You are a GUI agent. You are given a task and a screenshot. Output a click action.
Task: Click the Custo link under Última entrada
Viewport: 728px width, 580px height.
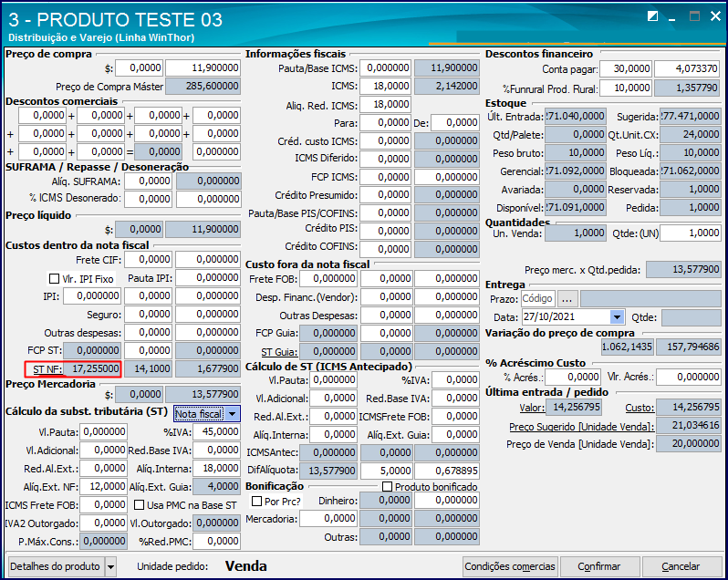pyautogui.click(x=640, y=408)
